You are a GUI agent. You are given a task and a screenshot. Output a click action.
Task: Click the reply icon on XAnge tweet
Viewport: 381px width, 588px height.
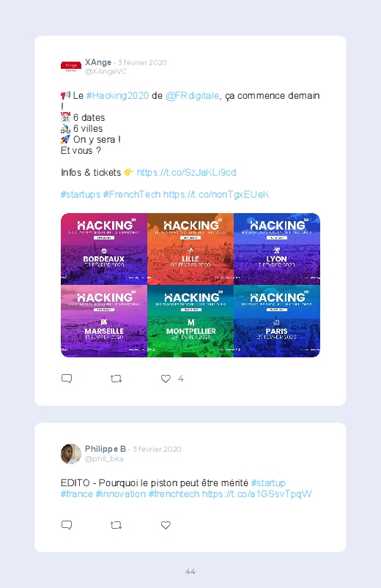tap(67, 379)
